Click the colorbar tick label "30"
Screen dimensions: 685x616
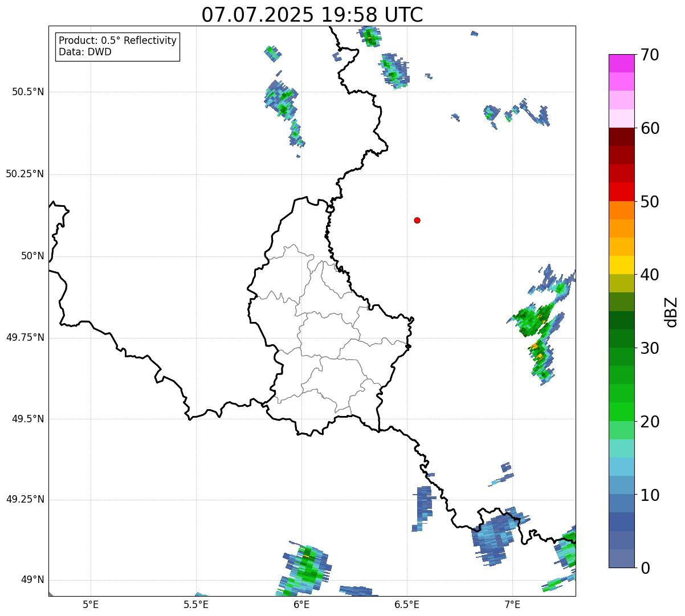pyautogui.click(x=650, y=348)
